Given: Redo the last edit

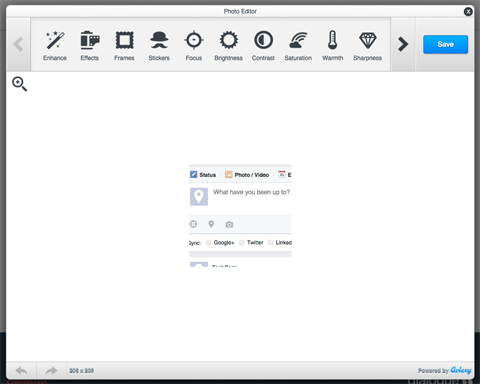Looking at the screenshot, I should tap(51, 370).
